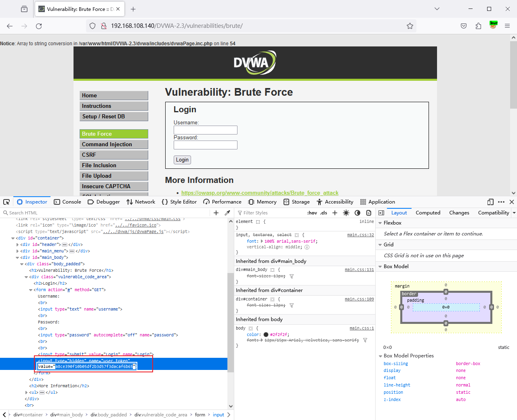
Task: Click the shield tracking protection icon
Action: point(92,26)
